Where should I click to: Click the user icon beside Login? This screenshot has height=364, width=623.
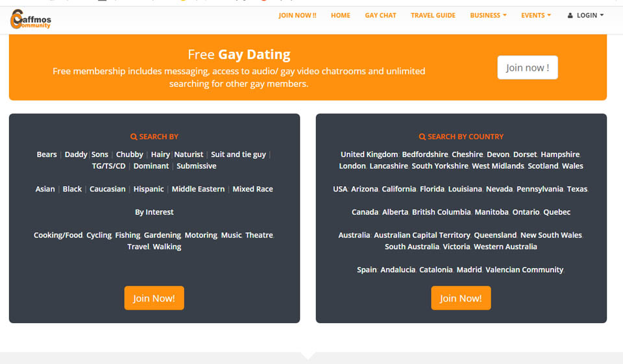570,16
